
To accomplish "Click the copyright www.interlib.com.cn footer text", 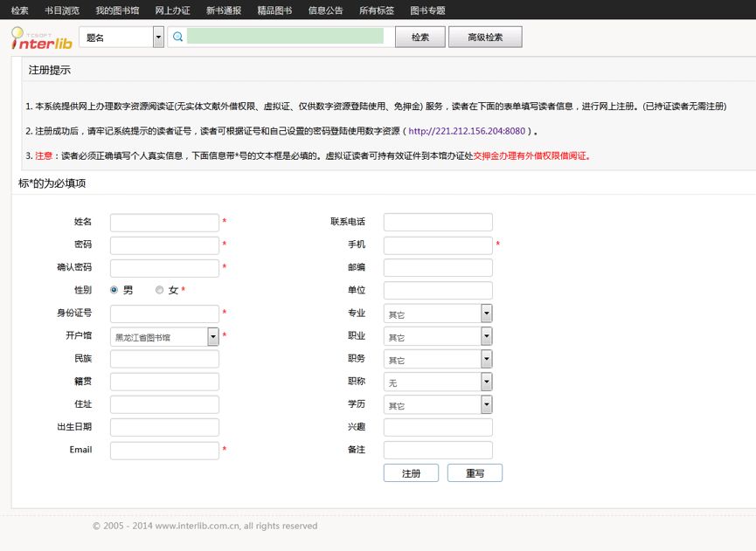I will (205, 526).
